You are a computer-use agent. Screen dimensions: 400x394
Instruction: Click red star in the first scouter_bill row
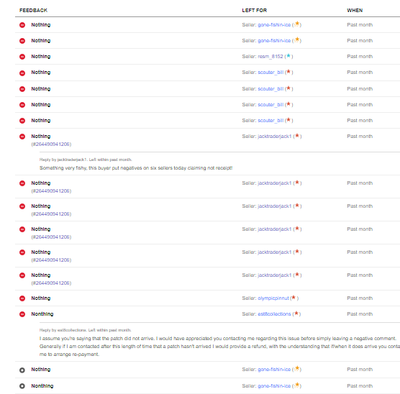[x=289, y=72]
